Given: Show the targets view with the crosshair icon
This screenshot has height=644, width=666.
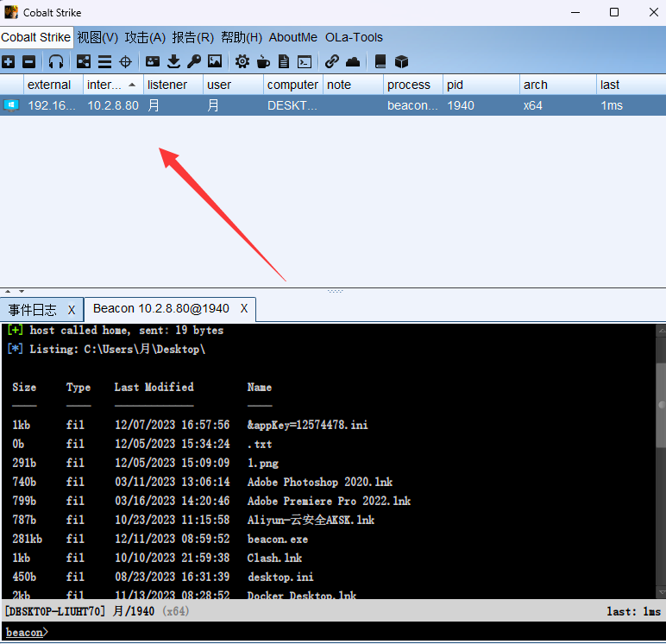Looking at the screenshot, I should pos(125,61).
